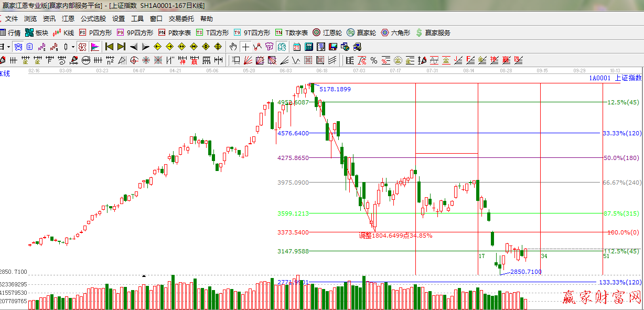This screenshot has width=644, height=310.
Task: Select the polyline trend drawing tool
Action: pos(257,47)
